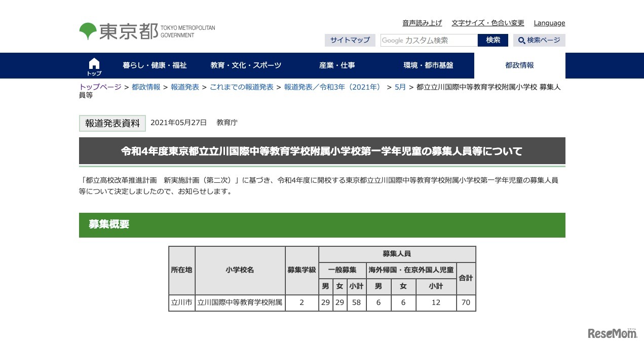This screenshot has height=345, width=644.
Task: Navigate to トップページ via breadcrumb
Action: (x=99, y=87)
